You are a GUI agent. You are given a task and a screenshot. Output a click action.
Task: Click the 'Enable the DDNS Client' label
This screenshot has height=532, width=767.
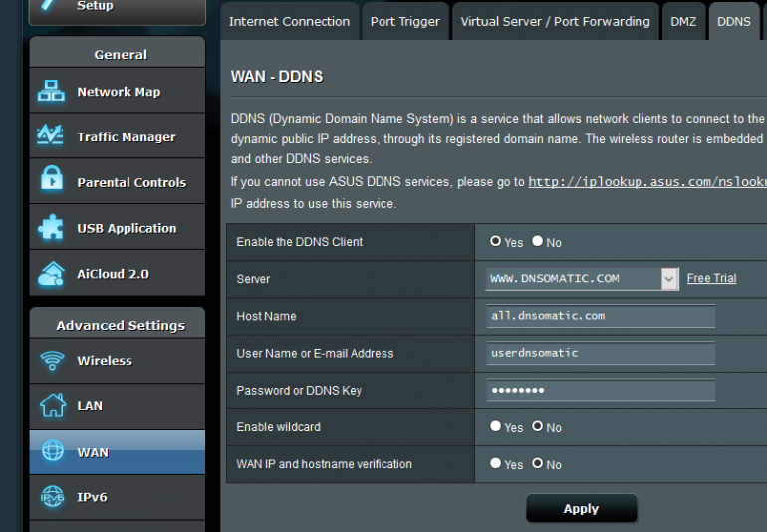[x=300, y=242]
